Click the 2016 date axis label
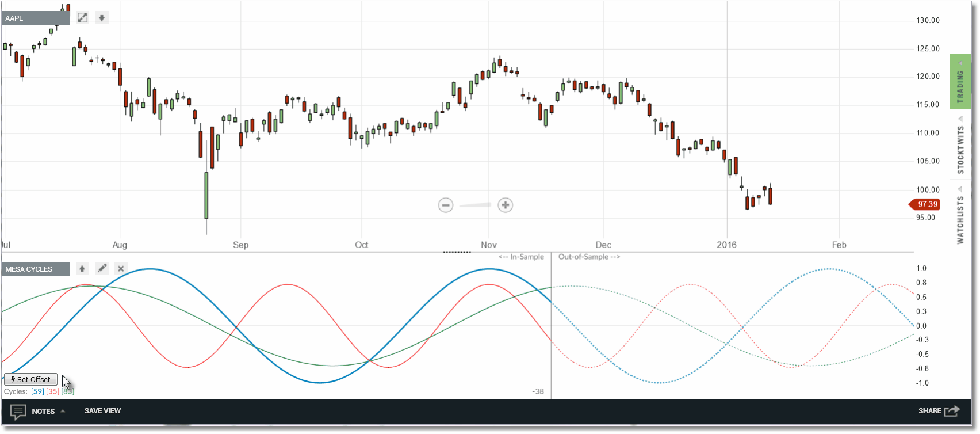This screenshot has height=434, width=980. point(726,245)
